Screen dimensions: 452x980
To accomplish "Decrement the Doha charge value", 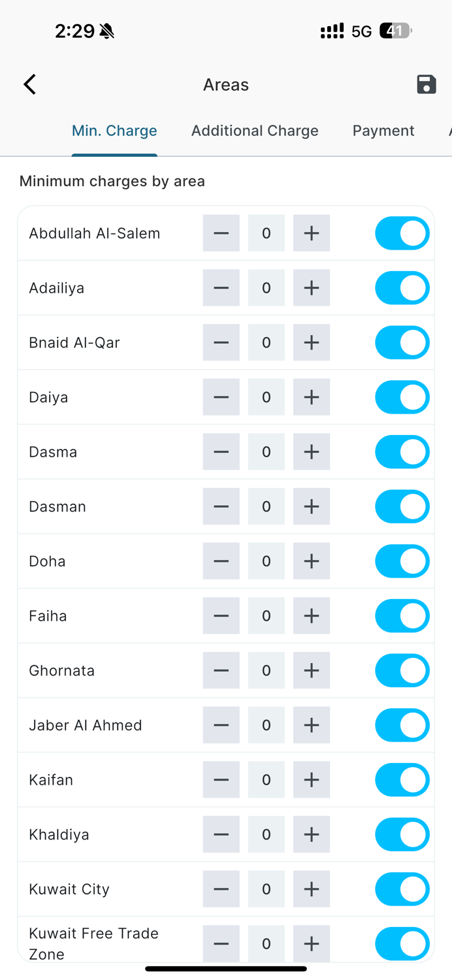I will tap(221, 561).
